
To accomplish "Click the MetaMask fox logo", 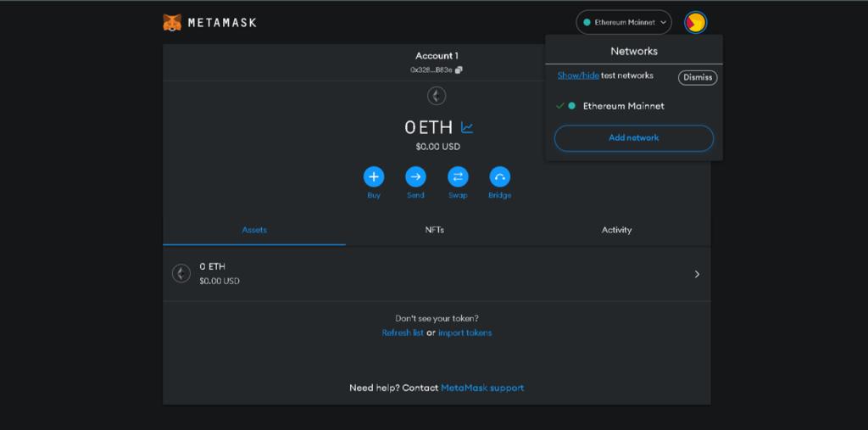I will click(x=172, y=22).
